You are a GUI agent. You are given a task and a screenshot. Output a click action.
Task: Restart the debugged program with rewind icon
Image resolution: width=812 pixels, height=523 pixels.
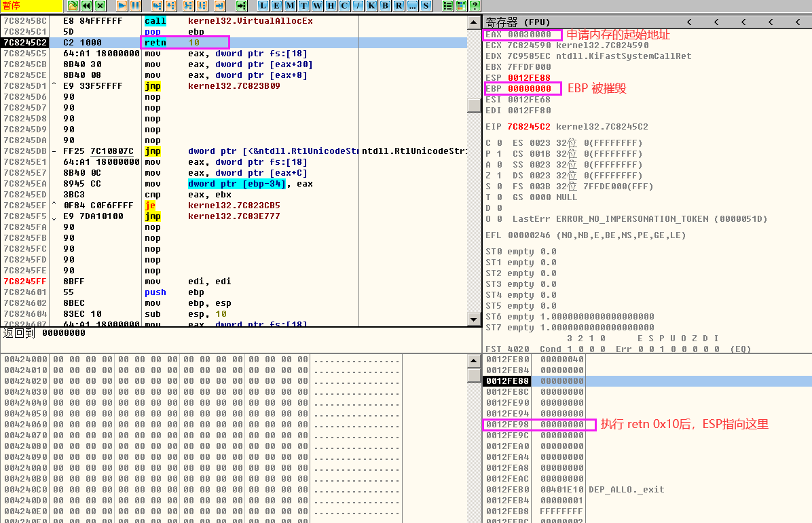click(x=87, y=5)
